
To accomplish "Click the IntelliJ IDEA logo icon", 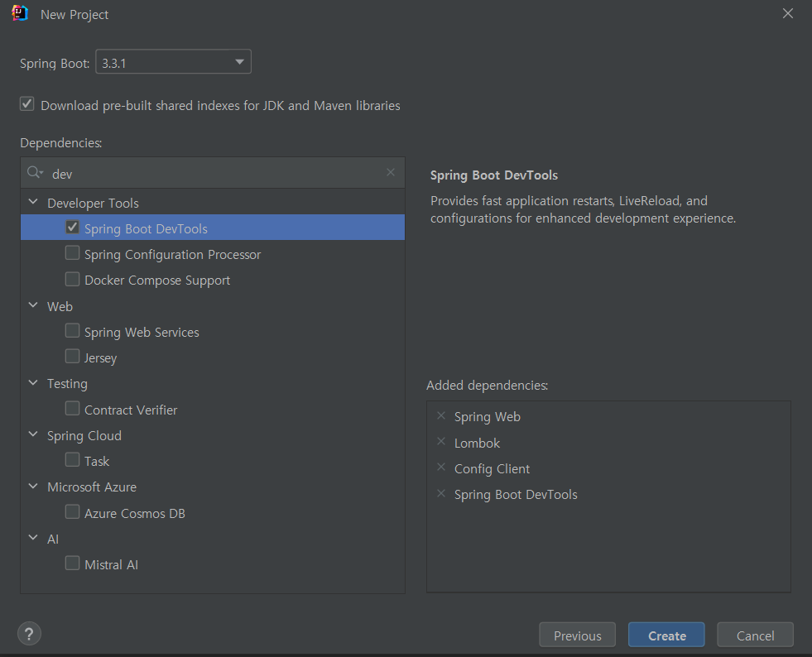I will click(x=20, y=13).
